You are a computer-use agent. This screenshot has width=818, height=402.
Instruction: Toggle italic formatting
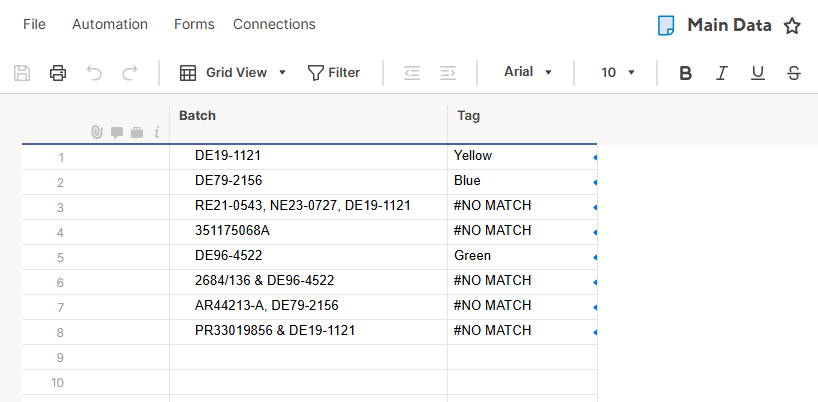[x=721, y=73]
